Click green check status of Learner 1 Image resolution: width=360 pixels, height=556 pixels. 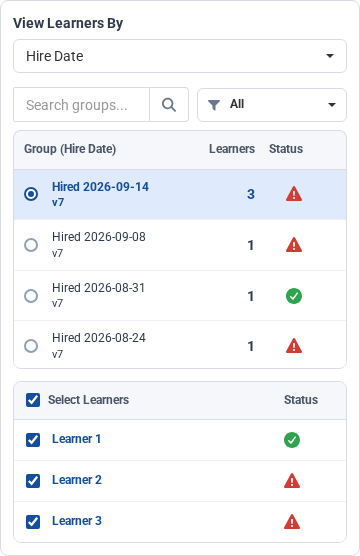tap(292, 440)
